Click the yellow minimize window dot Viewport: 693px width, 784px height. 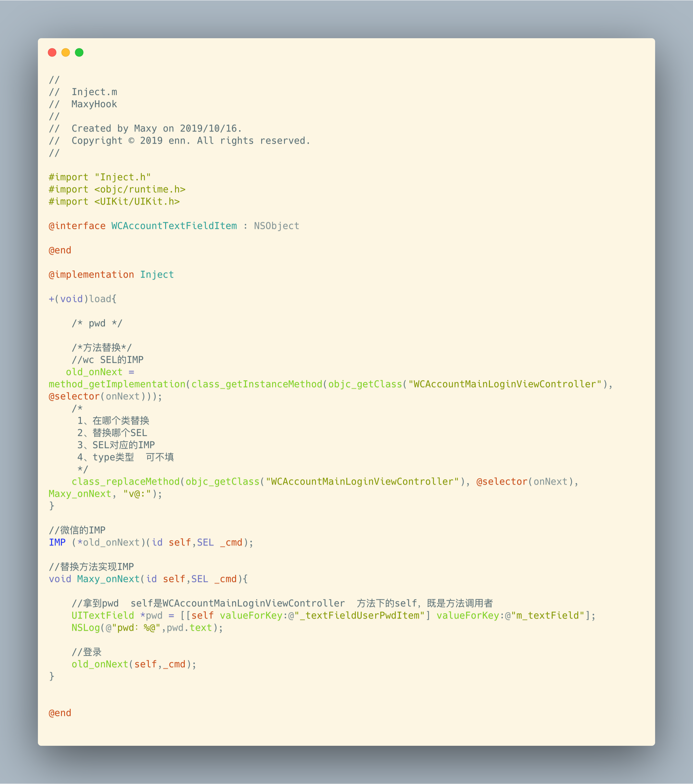(x=66, y=52)
